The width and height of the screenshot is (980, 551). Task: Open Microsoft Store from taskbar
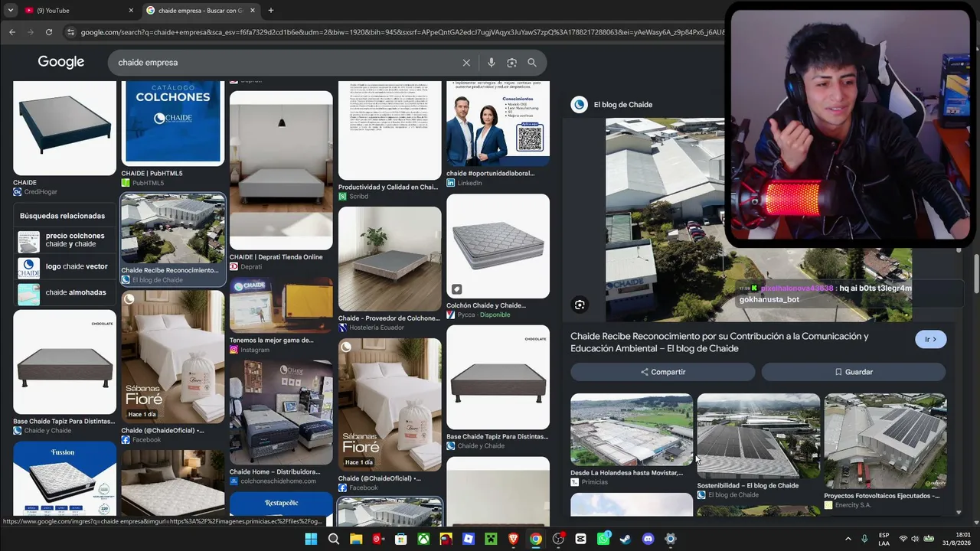coord(400,539)
